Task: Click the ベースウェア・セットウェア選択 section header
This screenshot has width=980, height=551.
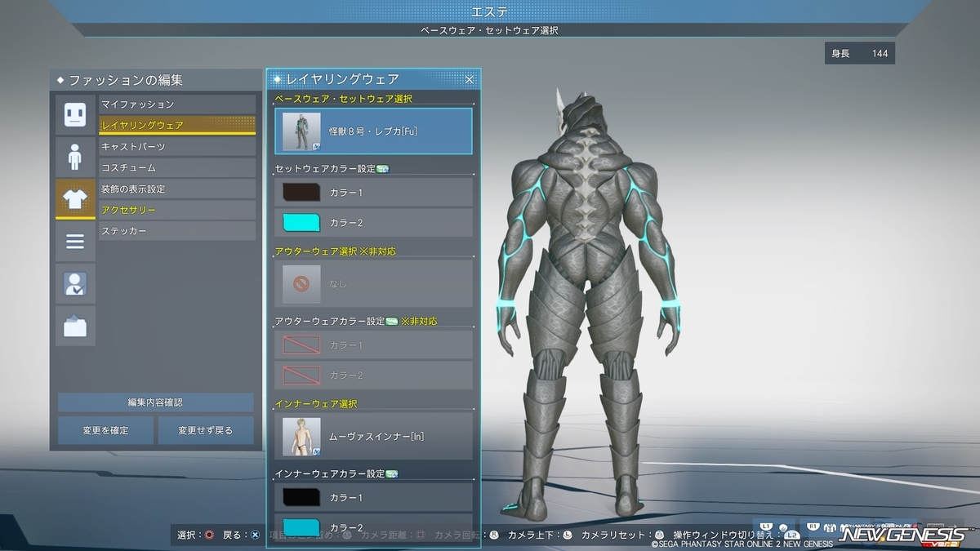Action: [344, 99]
